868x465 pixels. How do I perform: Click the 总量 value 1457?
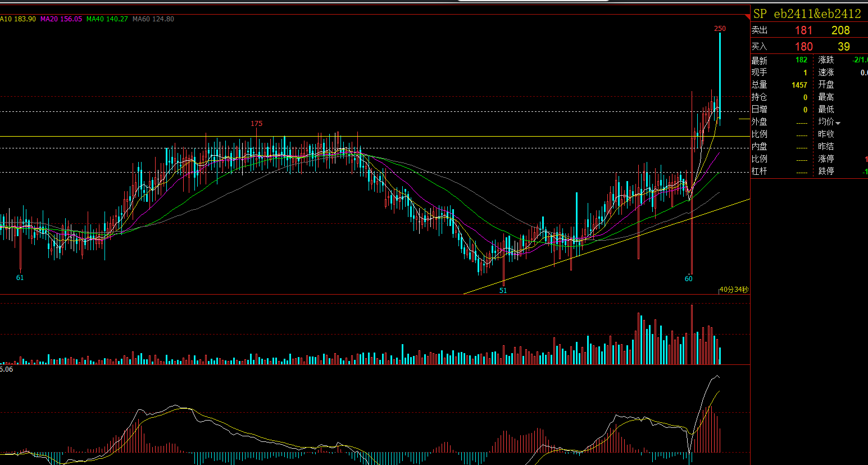tap(799, 85)
